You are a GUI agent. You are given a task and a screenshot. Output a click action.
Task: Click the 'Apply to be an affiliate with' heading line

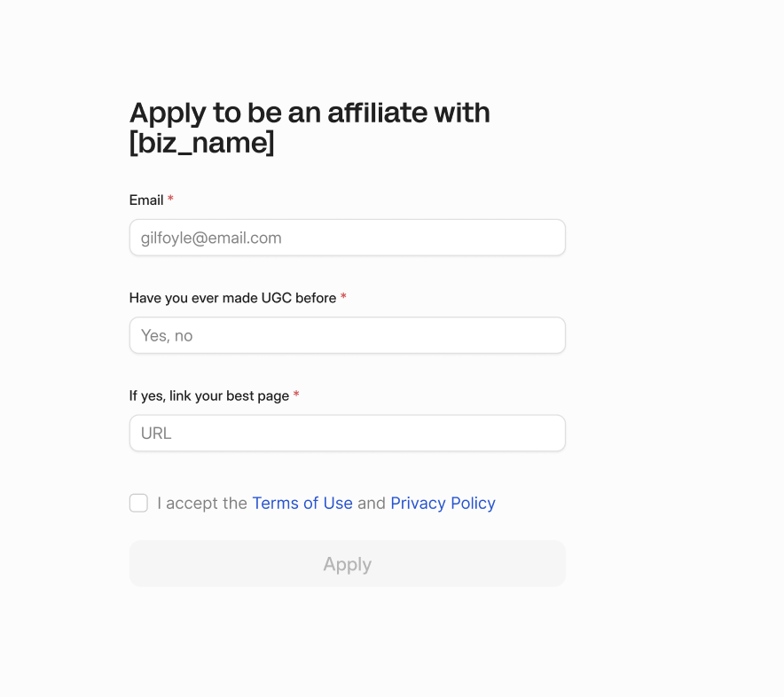pyautogui.click(x=310, y=113)
